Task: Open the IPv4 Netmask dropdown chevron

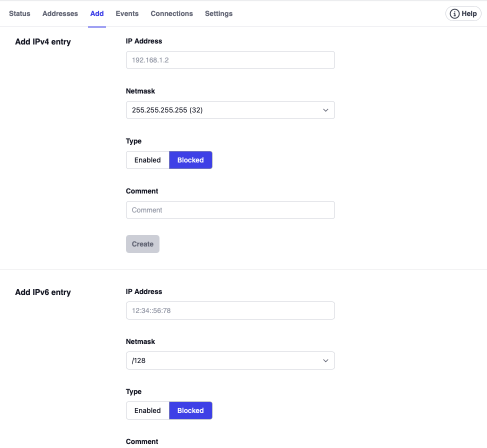Action: point(326,110)
